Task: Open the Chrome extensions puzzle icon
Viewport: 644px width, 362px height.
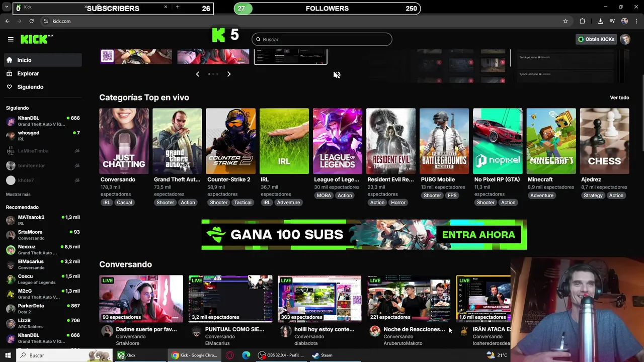Action: tap(583, 21)
